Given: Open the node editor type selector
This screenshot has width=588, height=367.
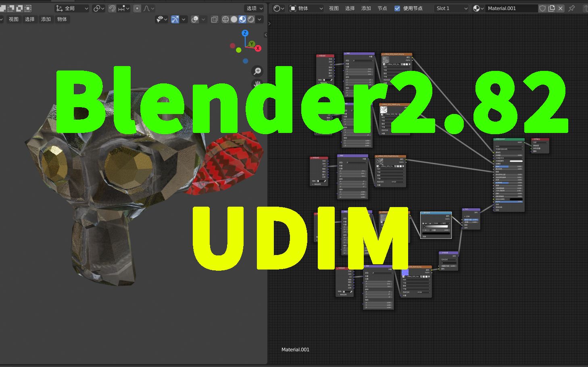Looking at the screenshot, I should tap(279, 8).
